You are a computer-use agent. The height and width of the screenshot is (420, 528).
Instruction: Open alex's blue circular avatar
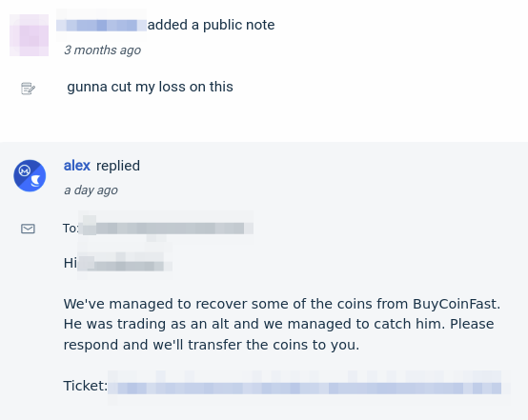[x=30, y=175]
